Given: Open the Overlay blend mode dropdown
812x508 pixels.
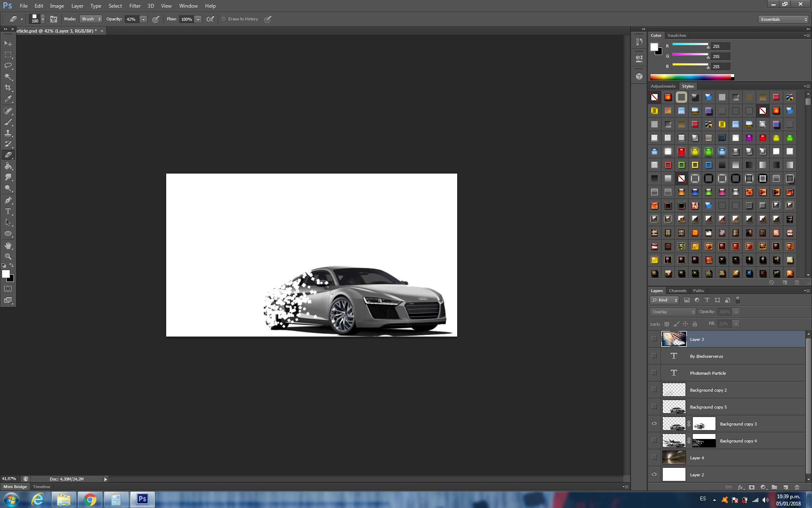Looking at the screenshot, I should click(x=673, y=312).
